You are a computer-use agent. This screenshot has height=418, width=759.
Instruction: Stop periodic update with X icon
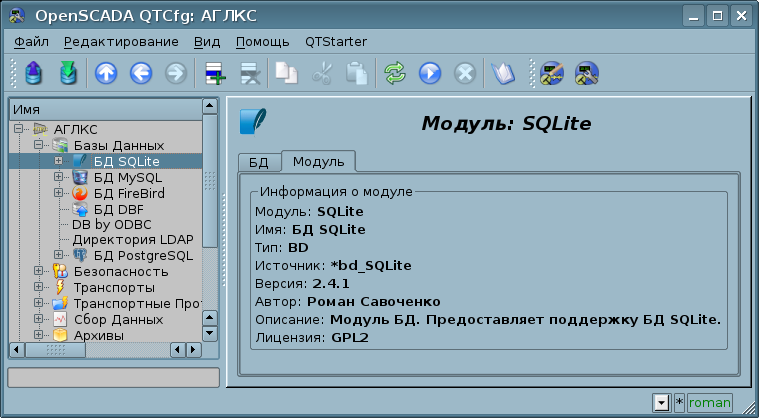click(x=465, y=74)
